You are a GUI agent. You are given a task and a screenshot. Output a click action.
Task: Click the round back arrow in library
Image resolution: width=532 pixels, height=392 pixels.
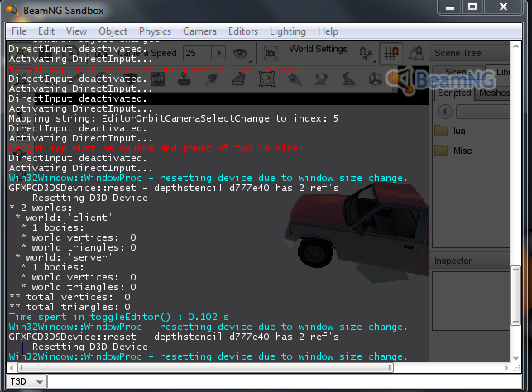tap(445, 111)
